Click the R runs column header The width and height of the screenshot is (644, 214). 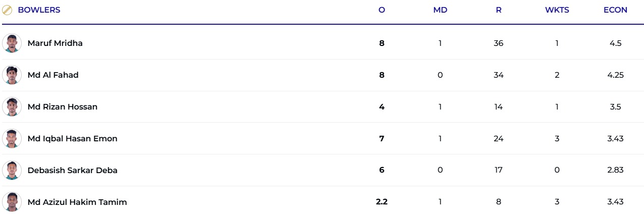pyautogui.click(x=499, y=10)
